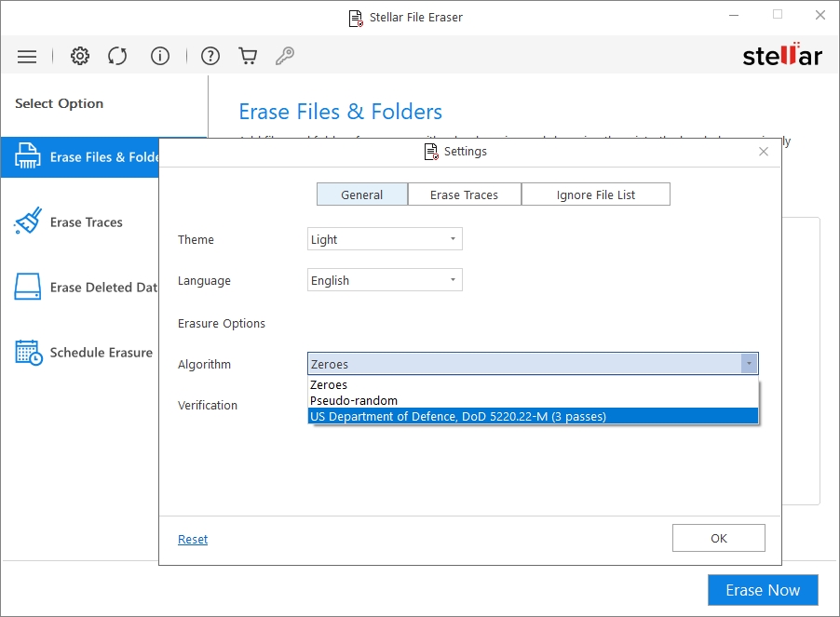Open the info circle icon
The image size is (840, 617).
click(x=160, y=57)
